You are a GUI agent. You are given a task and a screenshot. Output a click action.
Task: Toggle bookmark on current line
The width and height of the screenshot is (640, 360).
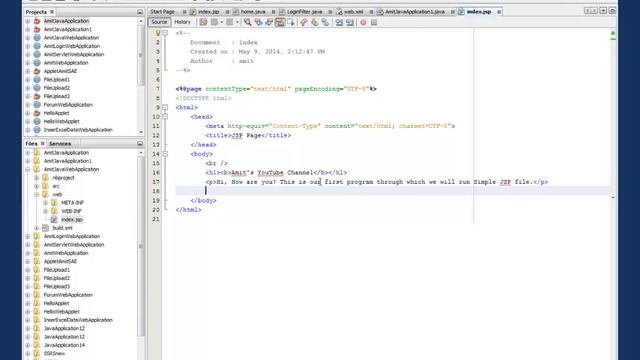coord(325,22)
